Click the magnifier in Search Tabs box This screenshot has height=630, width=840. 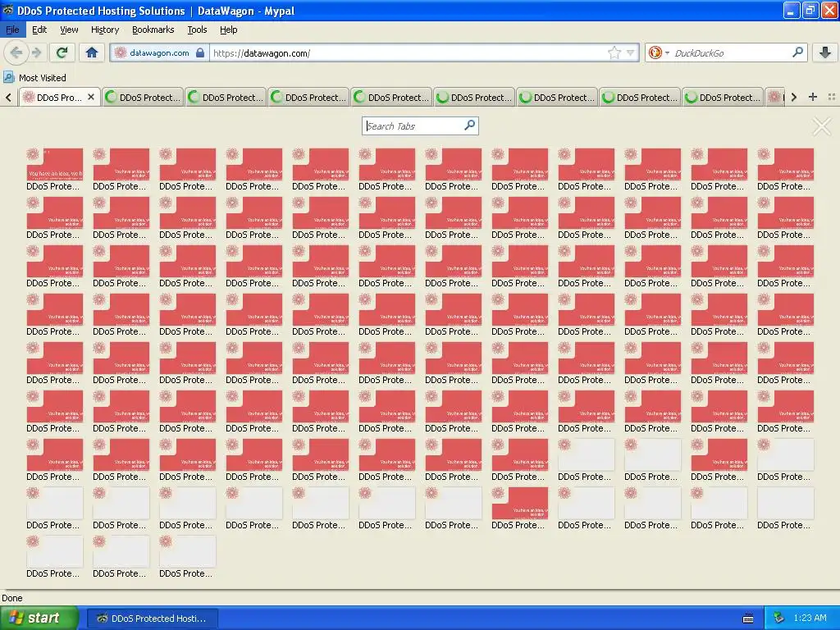click(x=469, y=126)
